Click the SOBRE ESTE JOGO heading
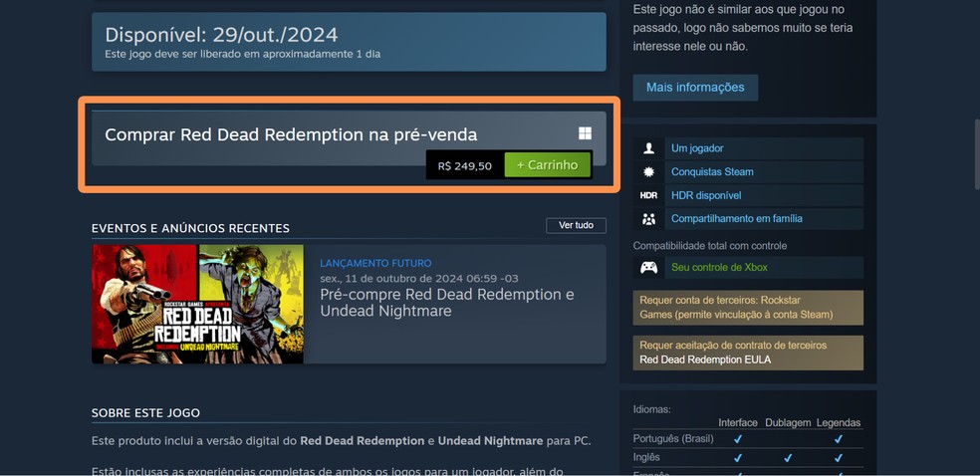This screenshot has height=476, width=980. (145, 413)
